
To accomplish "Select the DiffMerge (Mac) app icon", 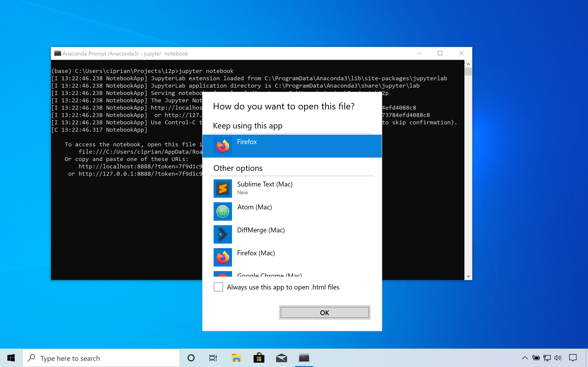I will pyautogui.click(x=223, y=234).
